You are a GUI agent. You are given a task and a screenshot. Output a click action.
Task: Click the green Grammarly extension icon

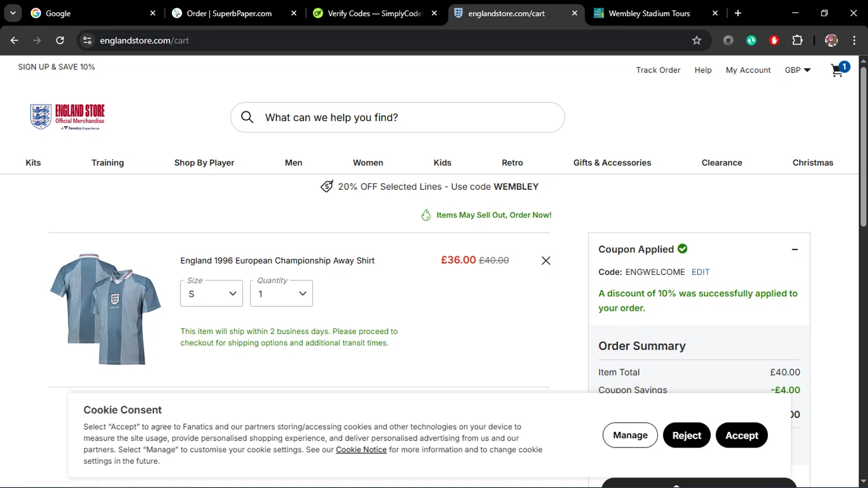pos(751,40)
